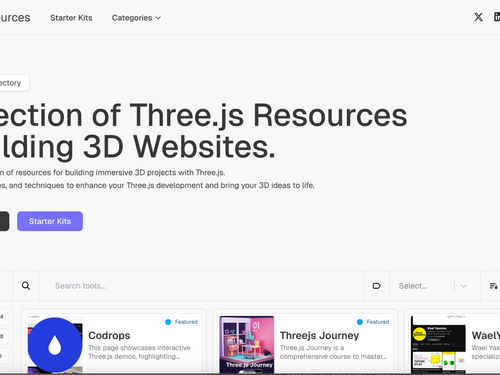Open the Wael Yasmina card thumbnail
This screenshot has width=500, height=375.
pos(438,344)
